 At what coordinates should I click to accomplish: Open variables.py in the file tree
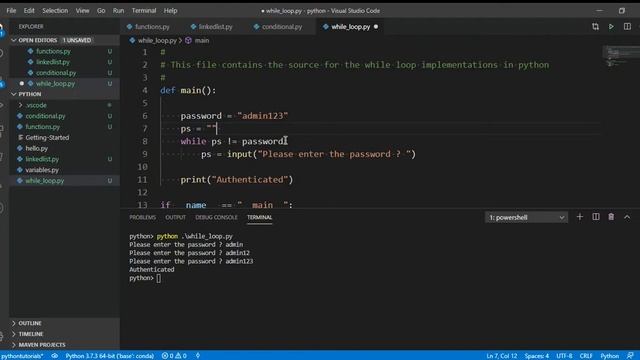[42, 170]
